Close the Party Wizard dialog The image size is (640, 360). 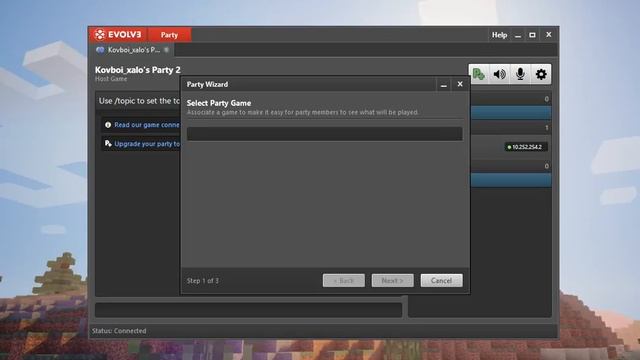(460, 84)
